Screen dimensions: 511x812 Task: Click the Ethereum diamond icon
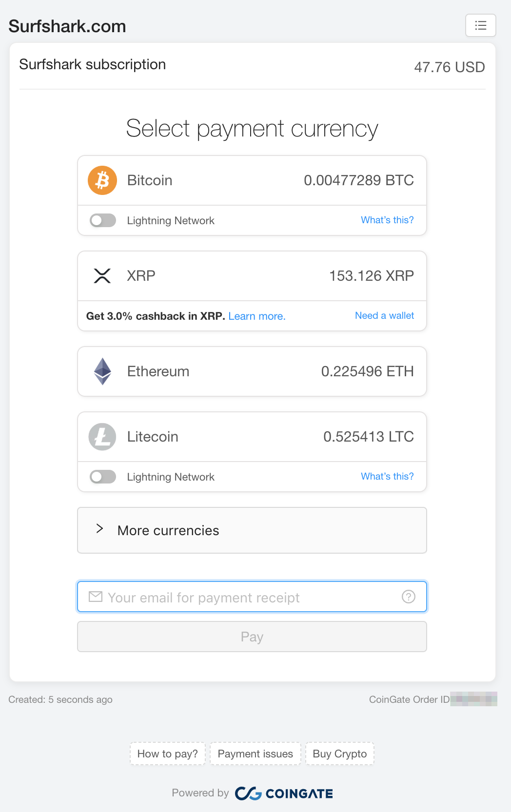point(102,371)
